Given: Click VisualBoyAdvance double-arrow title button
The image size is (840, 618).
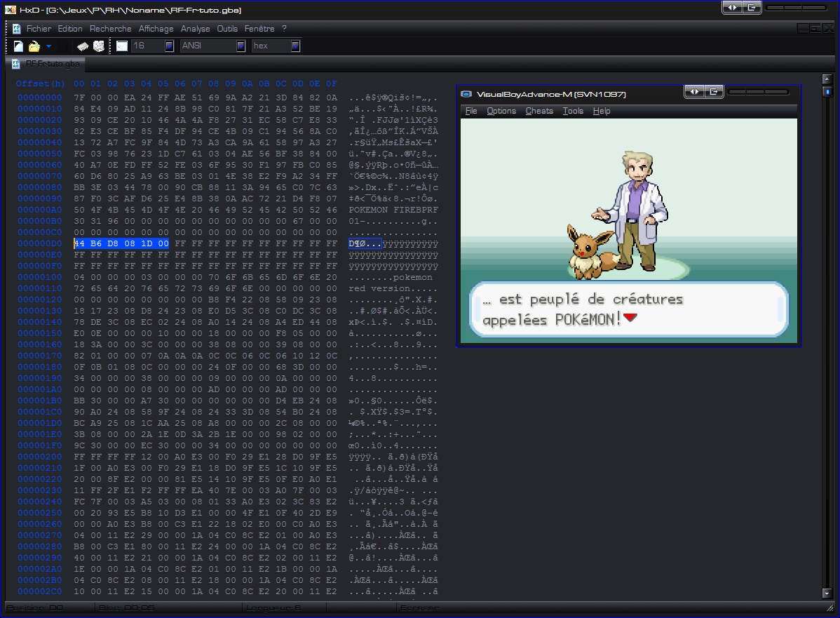Looking at the screenshot, I should [694, 92].
